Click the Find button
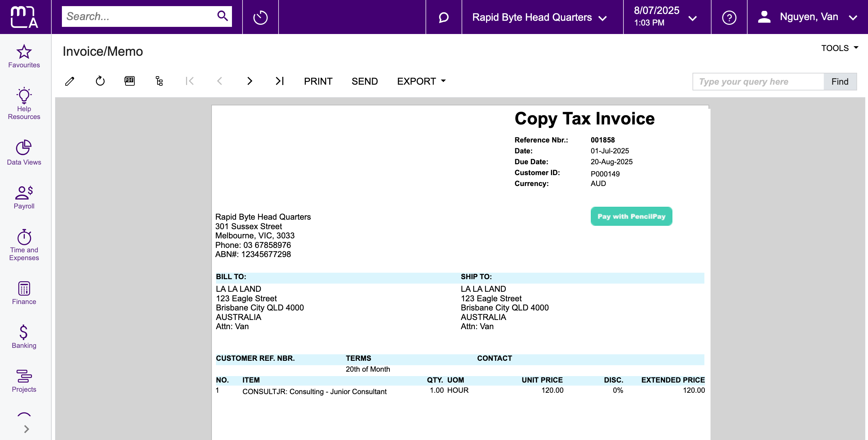This screenshot has height=440, width=868. tap(840, 82)
